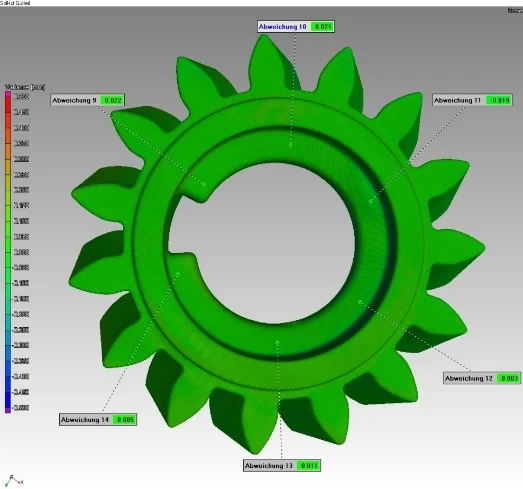This screenshot has height=489, width=523.
Task: Select the Abweichung 11 deviation label
Action: point(472,100)
